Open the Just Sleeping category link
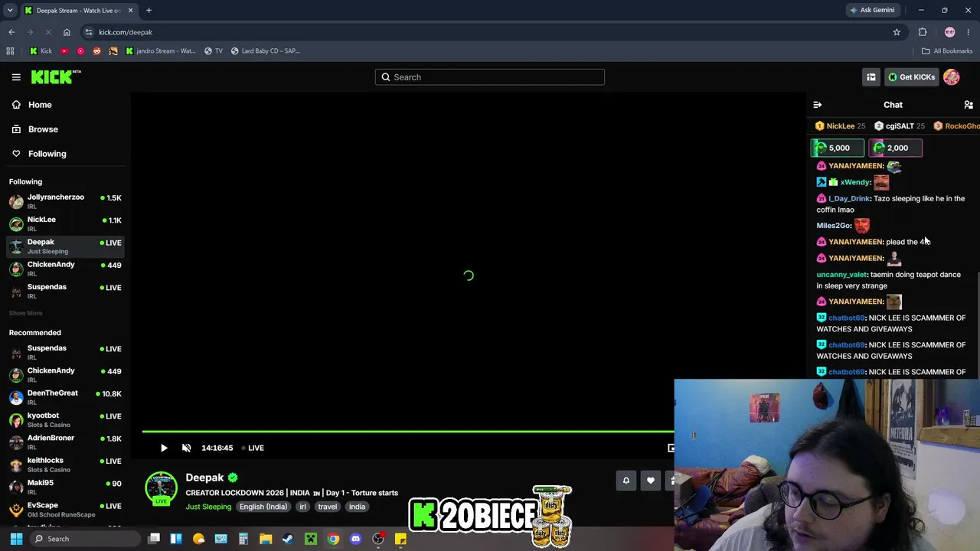This screenshot has width=980, height=551. coord(208,507)
